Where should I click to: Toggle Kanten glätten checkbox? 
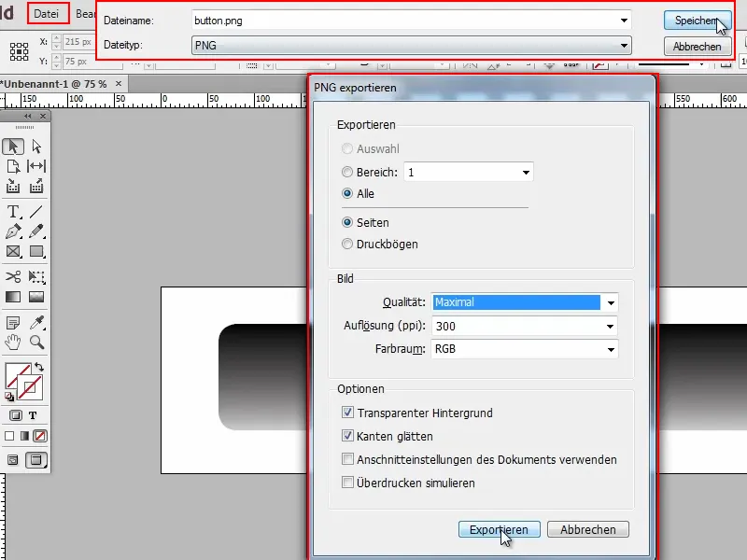click(x=347, y=436)
